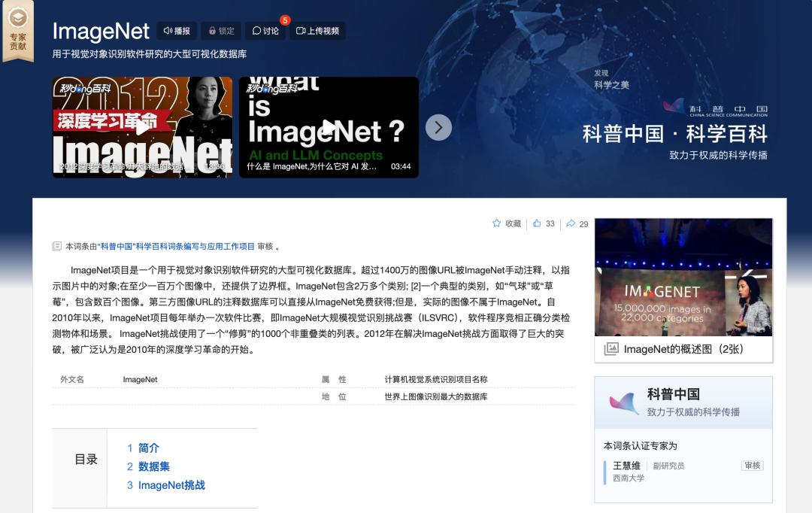
Task: Click the 收藏 star favorite icon
Action: 497,223
